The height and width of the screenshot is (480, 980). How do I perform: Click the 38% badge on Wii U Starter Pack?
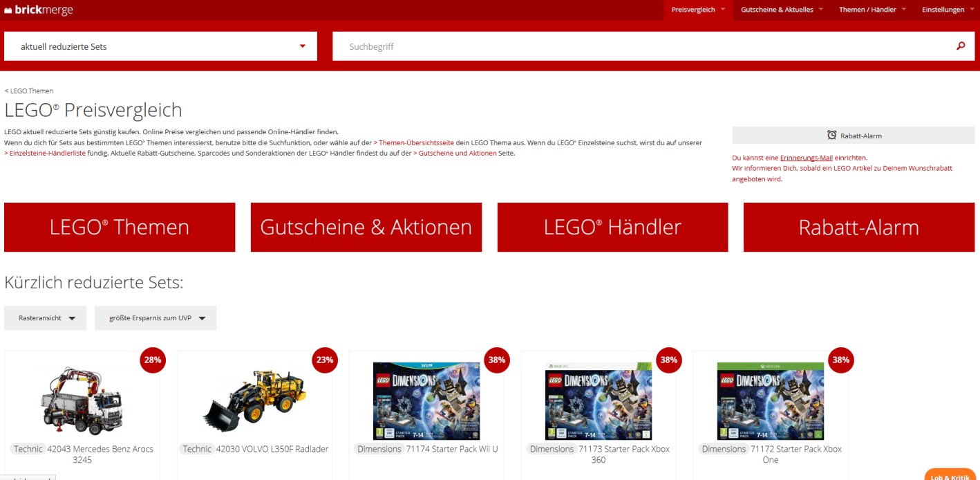497,360
